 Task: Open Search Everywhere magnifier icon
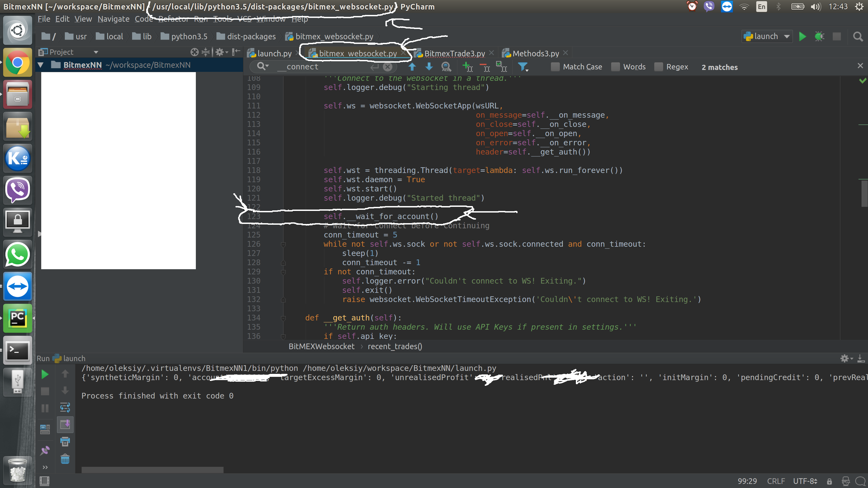point(857,36)
